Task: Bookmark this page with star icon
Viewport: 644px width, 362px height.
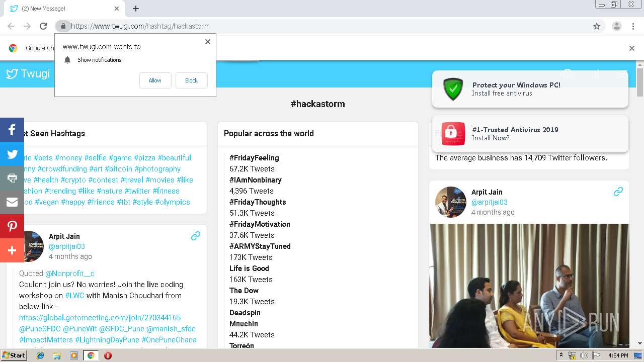Action: point(597,26)
